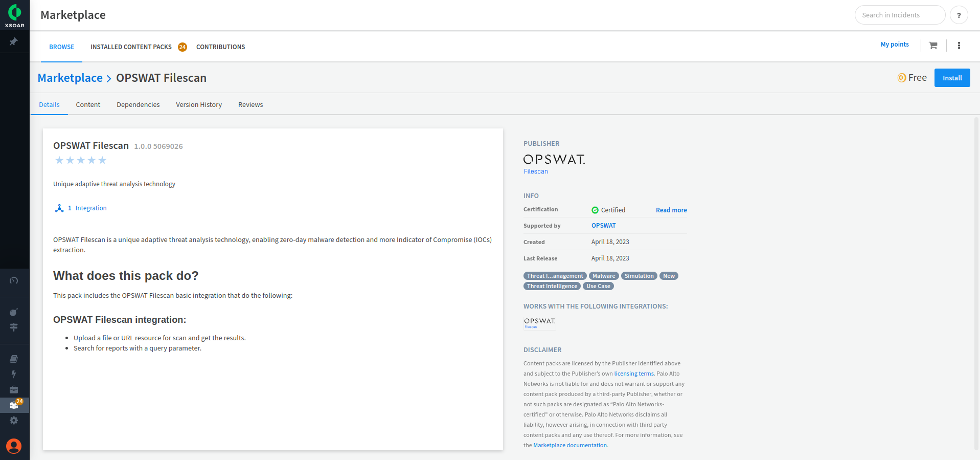The image size is (980, 460).
Task: Open the settings gear icon
Action: pyautogui.click(x=14, y=420)
